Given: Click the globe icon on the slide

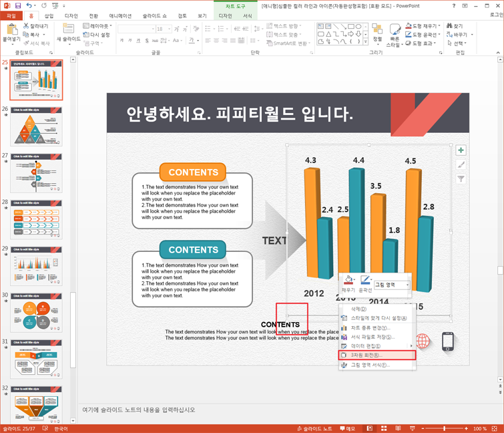Looking at the screenshot, I should [x=423, y=341].
